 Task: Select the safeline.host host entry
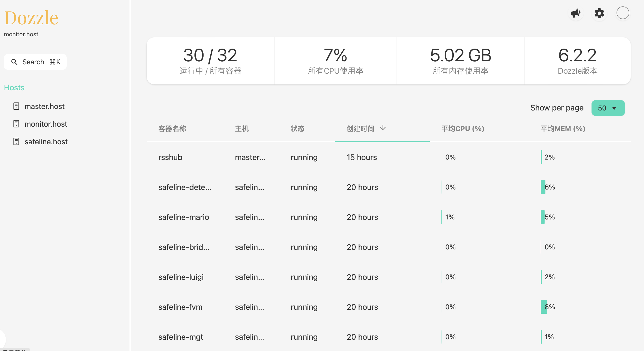46,142
